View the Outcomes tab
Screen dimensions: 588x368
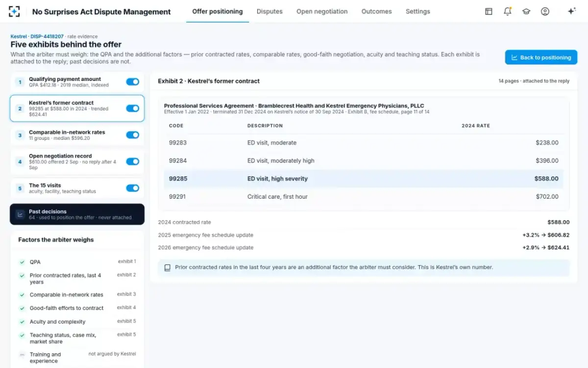(x=377, y=11)
